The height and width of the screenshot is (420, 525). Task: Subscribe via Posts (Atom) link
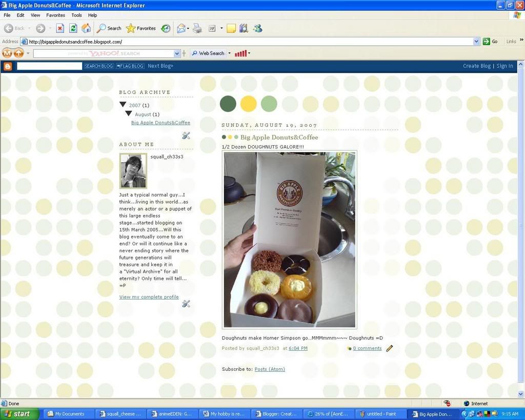pos(270,369)
